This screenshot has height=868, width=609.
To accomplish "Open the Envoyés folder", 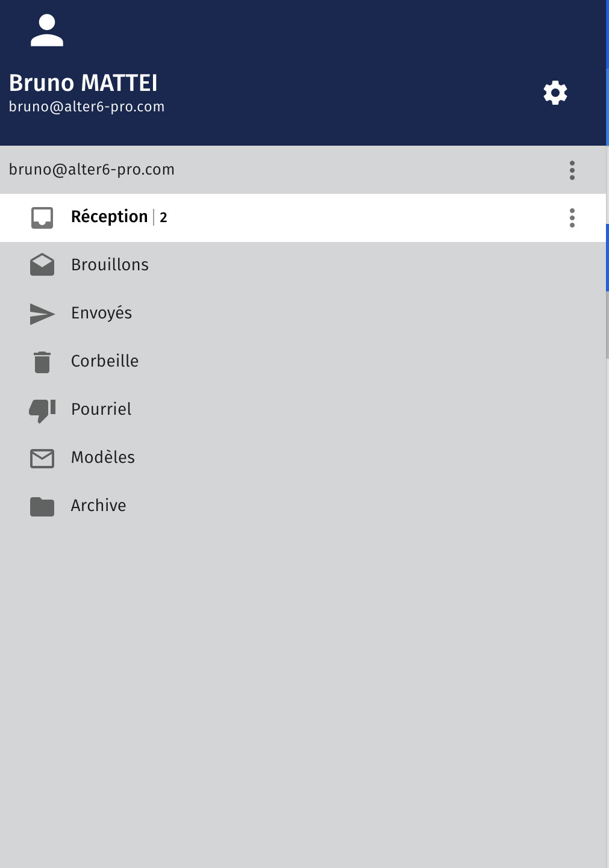I will point(303,314).
